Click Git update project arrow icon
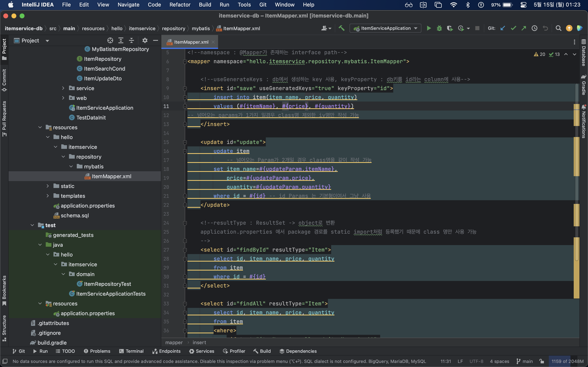 click(503, 28)
